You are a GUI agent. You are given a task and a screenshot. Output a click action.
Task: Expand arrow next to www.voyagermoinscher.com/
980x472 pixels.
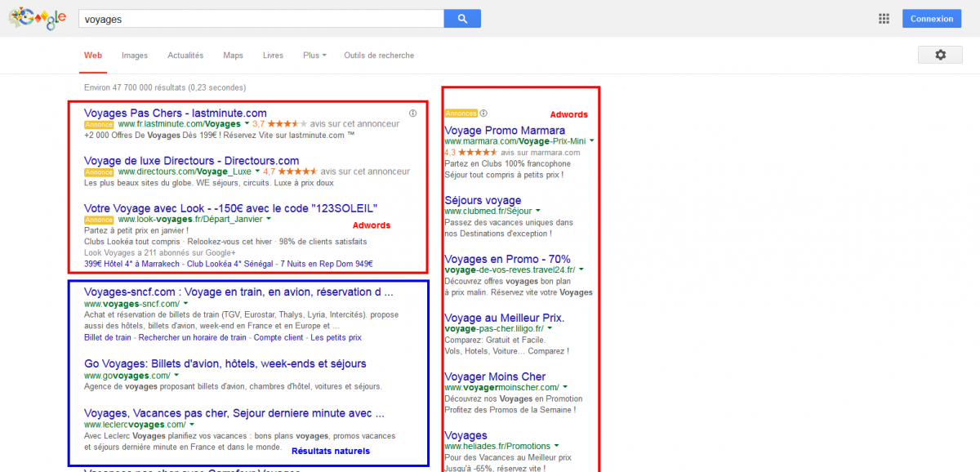[x=566, y=387]
